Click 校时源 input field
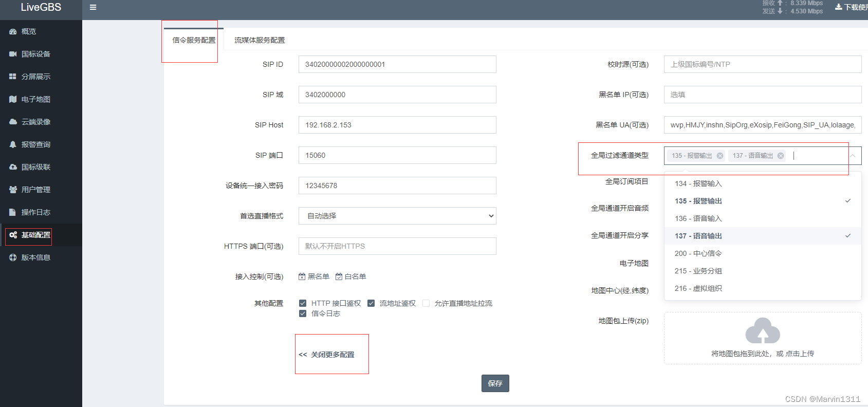Viewport: 868px width, 407px height. 763,64
